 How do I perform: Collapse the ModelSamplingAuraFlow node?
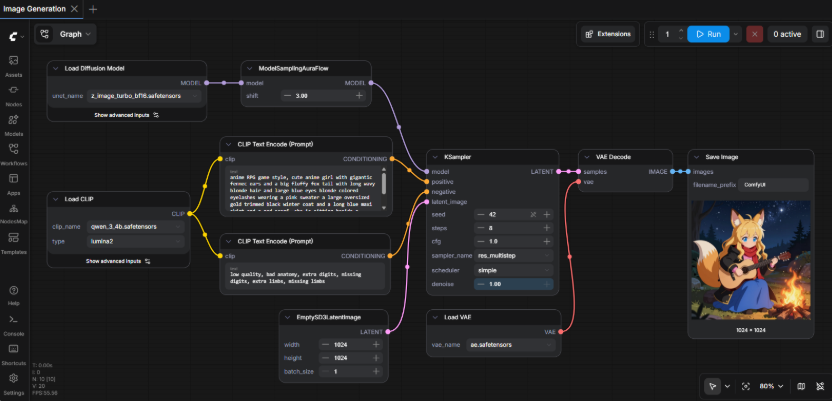pos(249,68)
